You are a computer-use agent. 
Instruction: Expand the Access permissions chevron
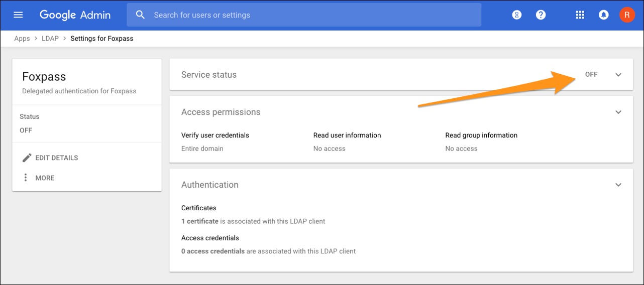pos(618,112)
